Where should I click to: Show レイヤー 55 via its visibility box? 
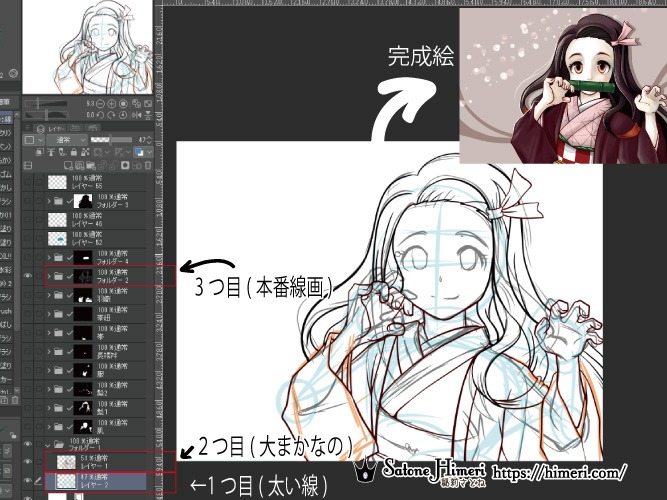[x=28, y=183]
